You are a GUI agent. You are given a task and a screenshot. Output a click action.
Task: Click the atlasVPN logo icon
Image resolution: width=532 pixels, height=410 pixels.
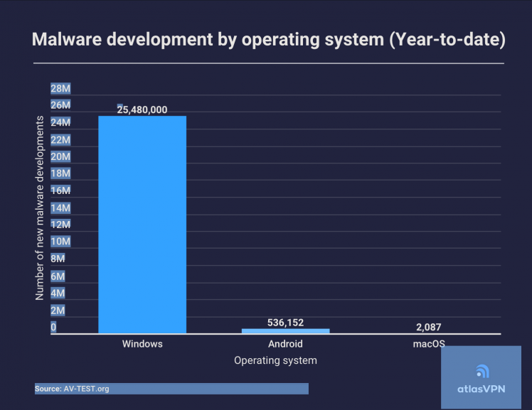pyautogui.click(x=482, y=372)
